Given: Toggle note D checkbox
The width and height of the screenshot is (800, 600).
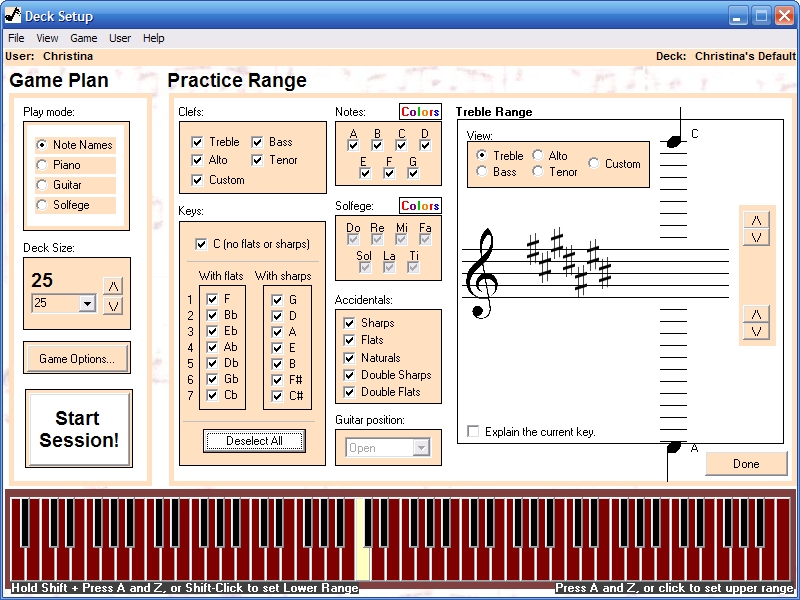Looking at the screenshot, I should coord(425,145).
